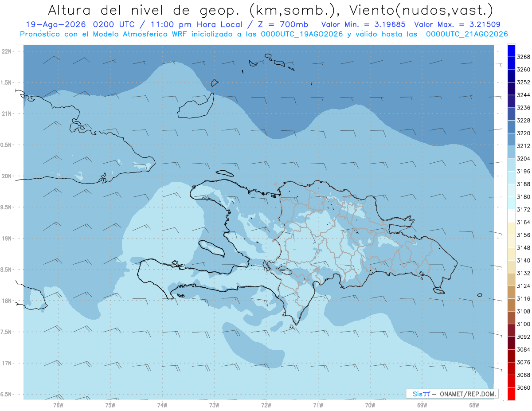Click legend value 3204
Screen dimensions: 532x411
524,159
